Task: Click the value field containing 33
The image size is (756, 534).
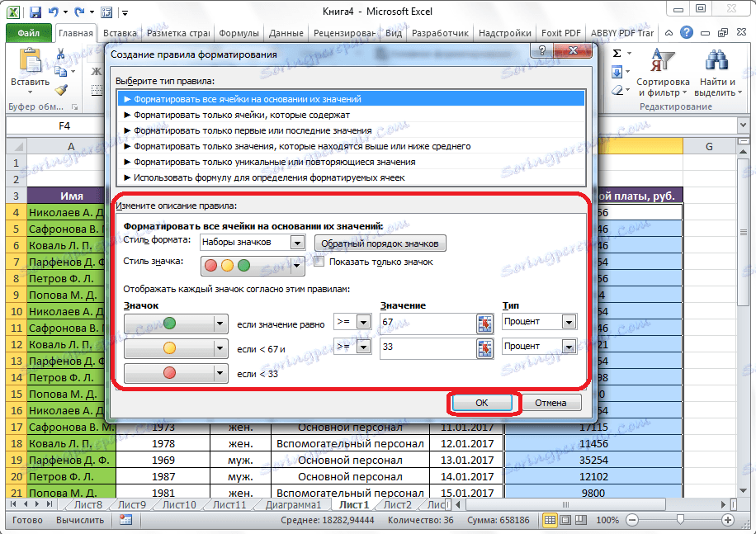Action: tap(428, 348)
